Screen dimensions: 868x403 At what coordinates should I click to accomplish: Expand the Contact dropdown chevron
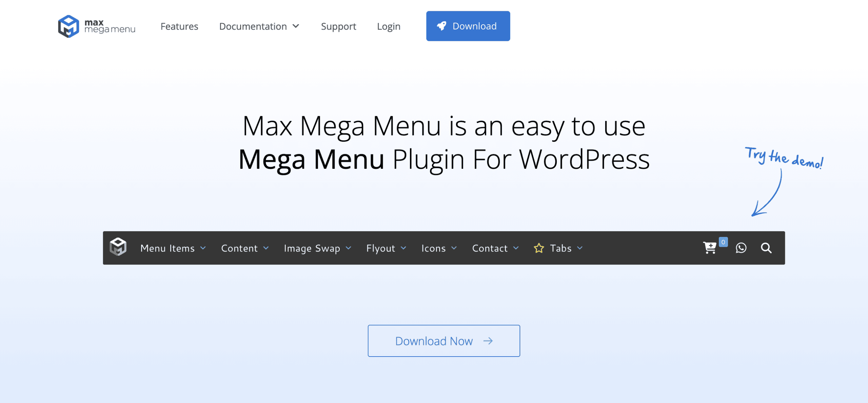pyautogui.click(x=516, y=248)
